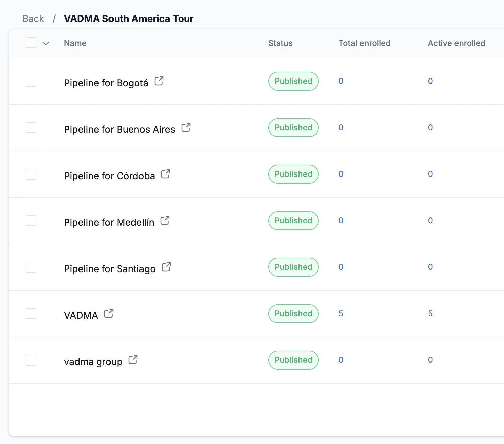Open total enrolled count for VADMA

(341, 314)
